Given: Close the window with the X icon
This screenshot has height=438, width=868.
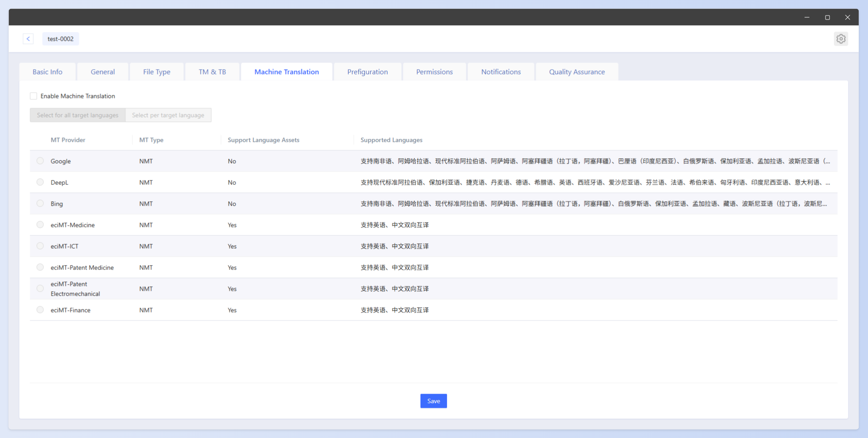Looking at the screenshot, I should point(847,17).
